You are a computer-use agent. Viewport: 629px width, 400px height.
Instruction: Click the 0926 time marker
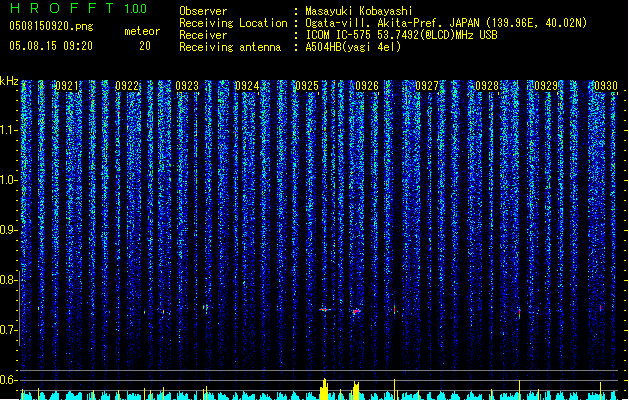click(367, 86)
